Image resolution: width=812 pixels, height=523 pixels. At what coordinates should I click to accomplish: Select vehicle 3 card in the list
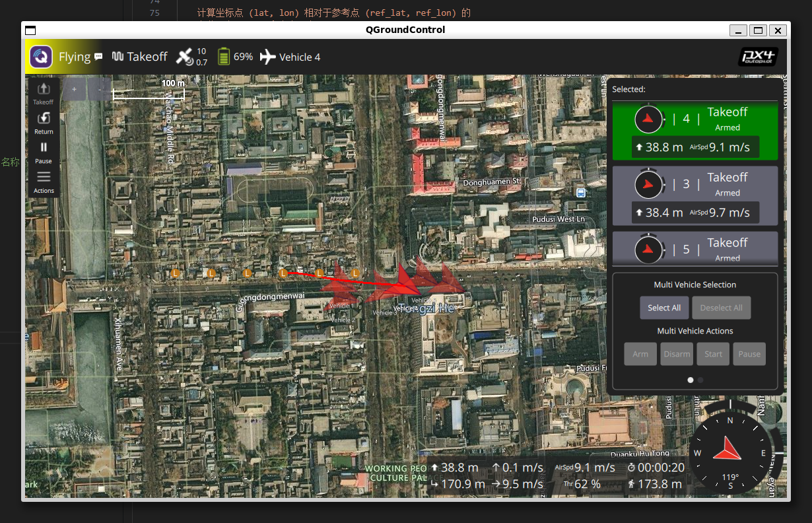(695, 196)
